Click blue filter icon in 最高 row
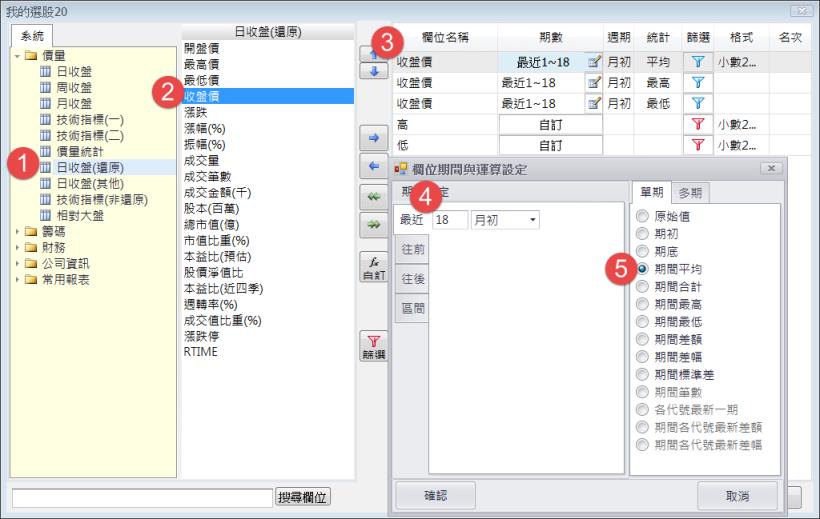 (x=698, y=83)
